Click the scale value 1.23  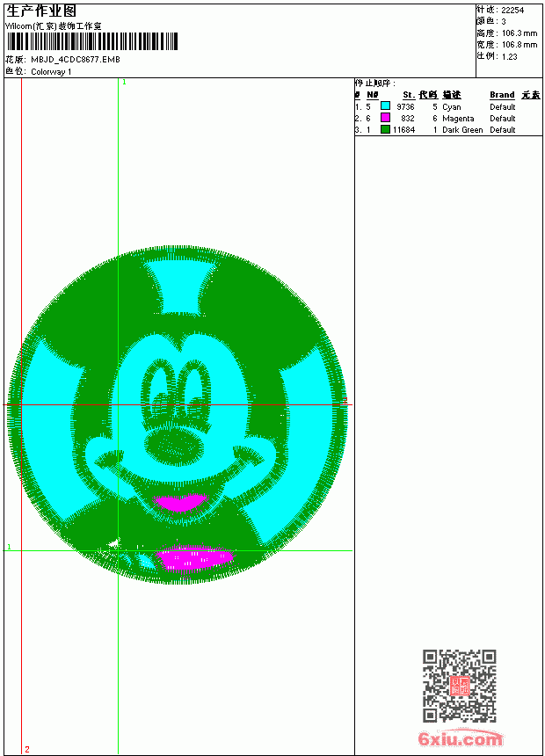509,56
